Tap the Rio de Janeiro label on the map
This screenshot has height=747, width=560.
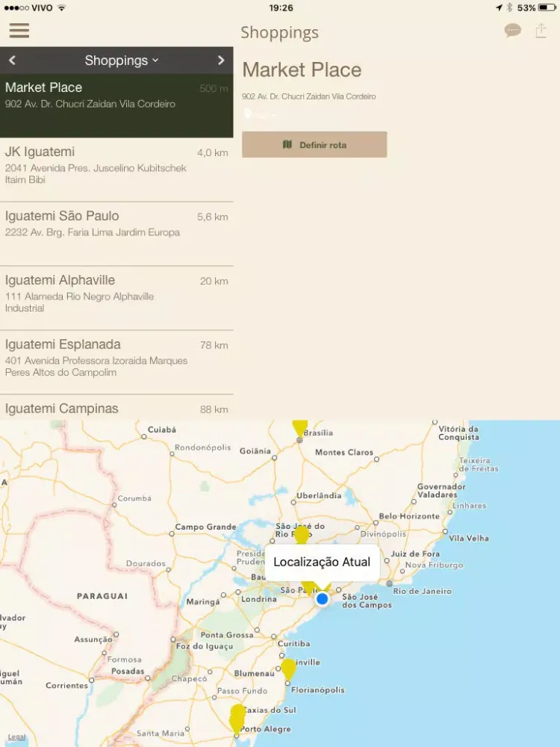[422, 591]
